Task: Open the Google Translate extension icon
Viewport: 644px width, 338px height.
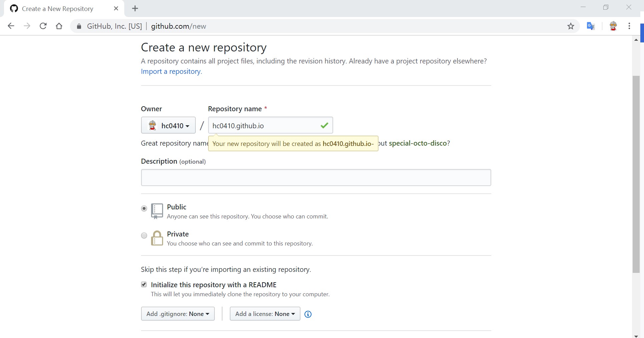Action: point(591,26)
